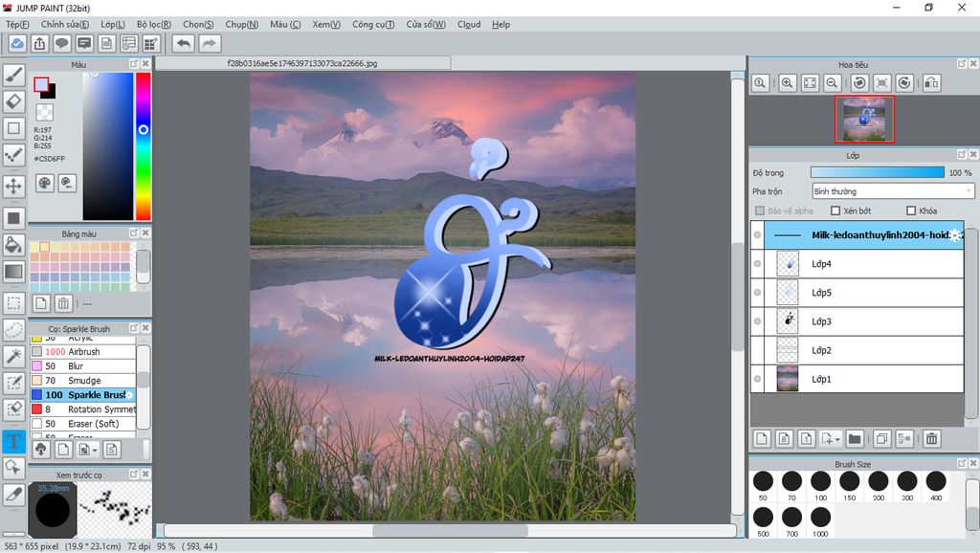Zoom out using navigator magnifier minus

click(832, 82)
